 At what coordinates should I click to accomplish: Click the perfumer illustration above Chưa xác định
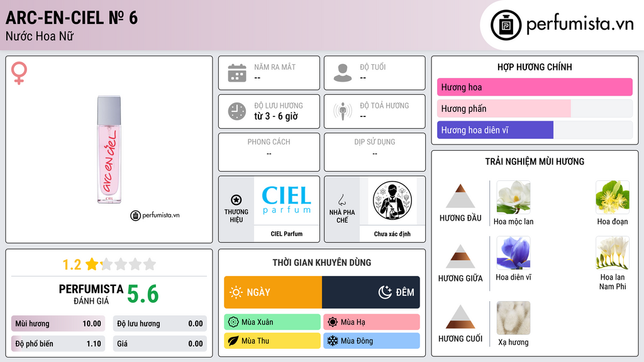392,200
